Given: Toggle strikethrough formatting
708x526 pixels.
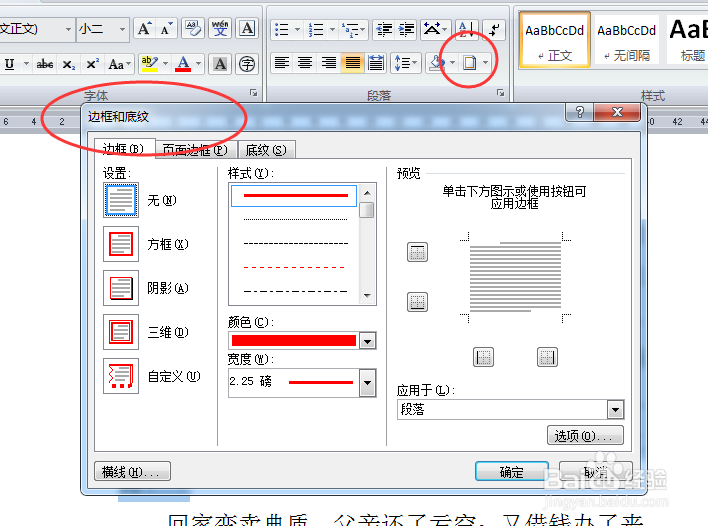Looking at the screenshot, I should [45, 64].
